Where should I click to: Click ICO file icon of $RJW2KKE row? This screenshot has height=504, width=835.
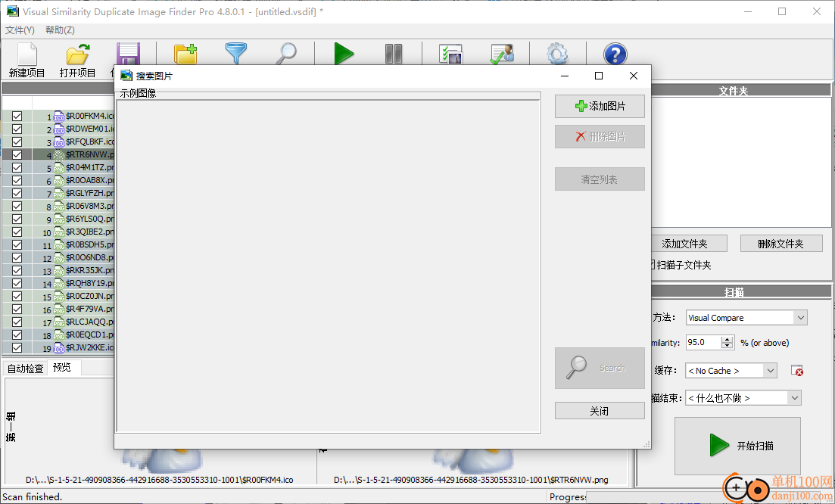58,348
